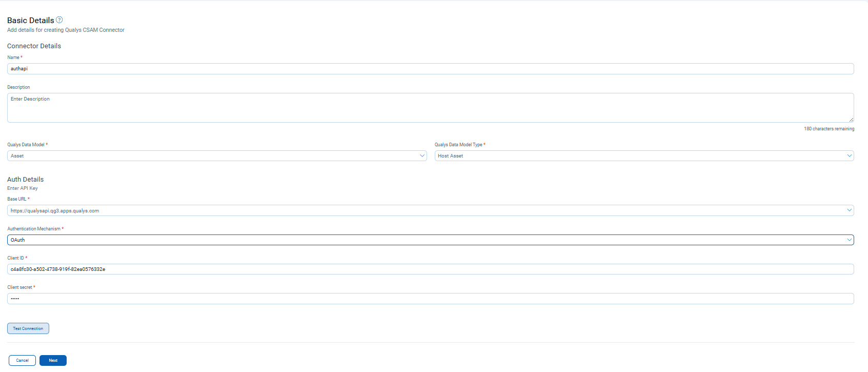Click the 'Base URL' field label

(17, 199)
